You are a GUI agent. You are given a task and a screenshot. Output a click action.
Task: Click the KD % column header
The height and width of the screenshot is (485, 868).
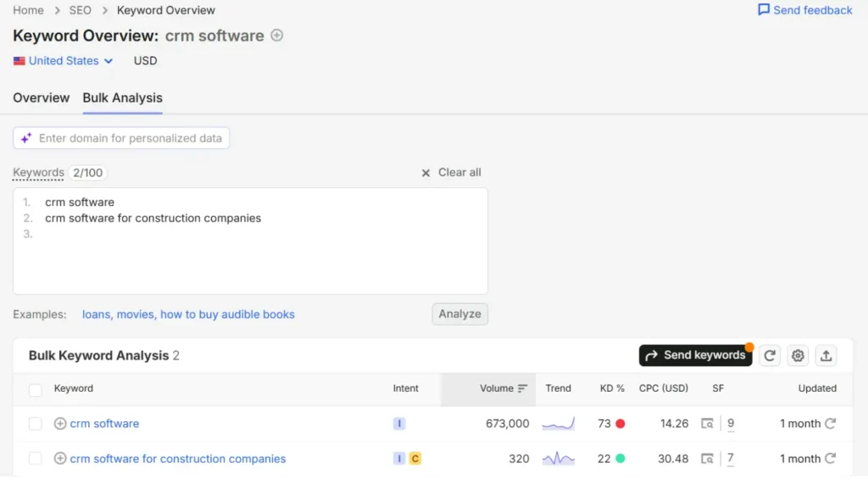tap(612, 388)
